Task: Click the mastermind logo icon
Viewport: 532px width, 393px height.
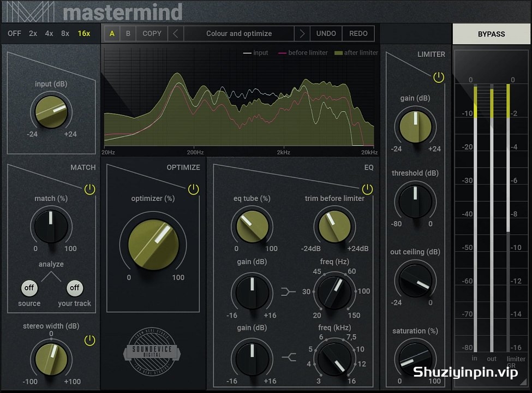Action: (31, 11)
